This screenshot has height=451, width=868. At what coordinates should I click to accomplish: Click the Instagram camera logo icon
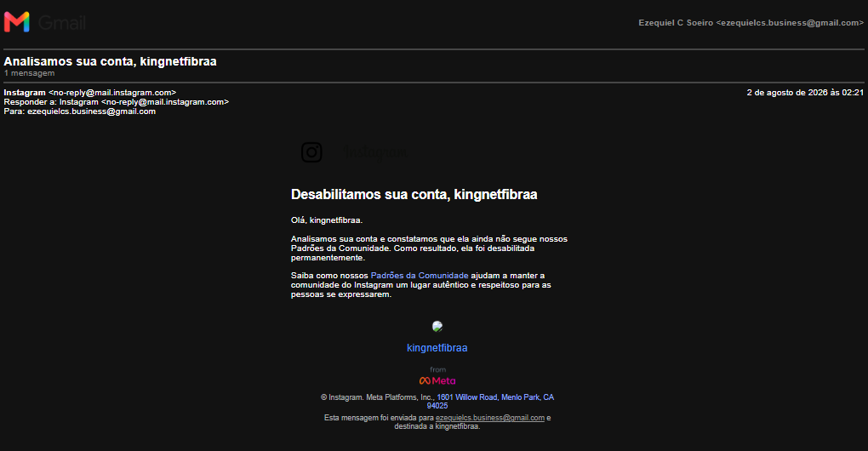pos(311,152)
